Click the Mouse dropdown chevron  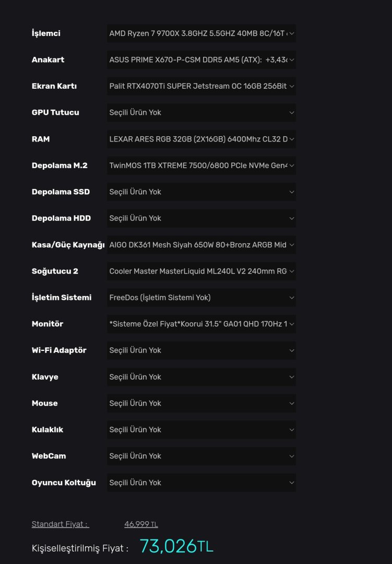(291, 403)
